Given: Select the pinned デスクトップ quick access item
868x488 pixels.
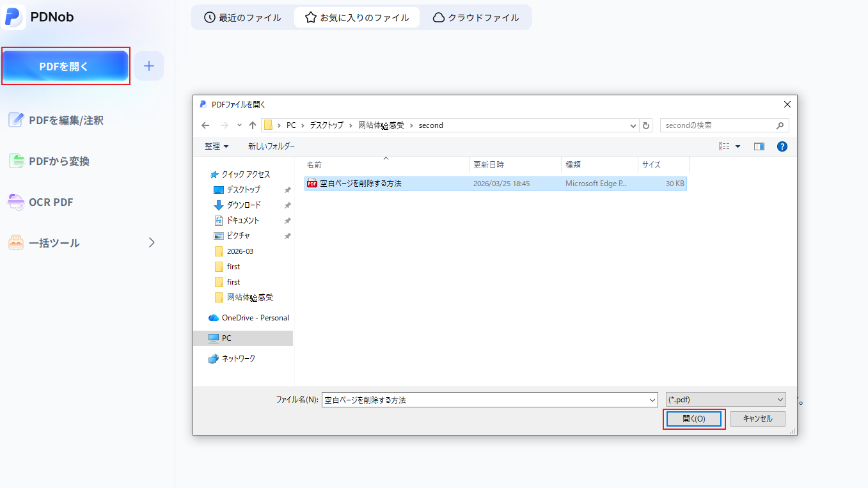Looking at the screenshot, I should [241, 189].
